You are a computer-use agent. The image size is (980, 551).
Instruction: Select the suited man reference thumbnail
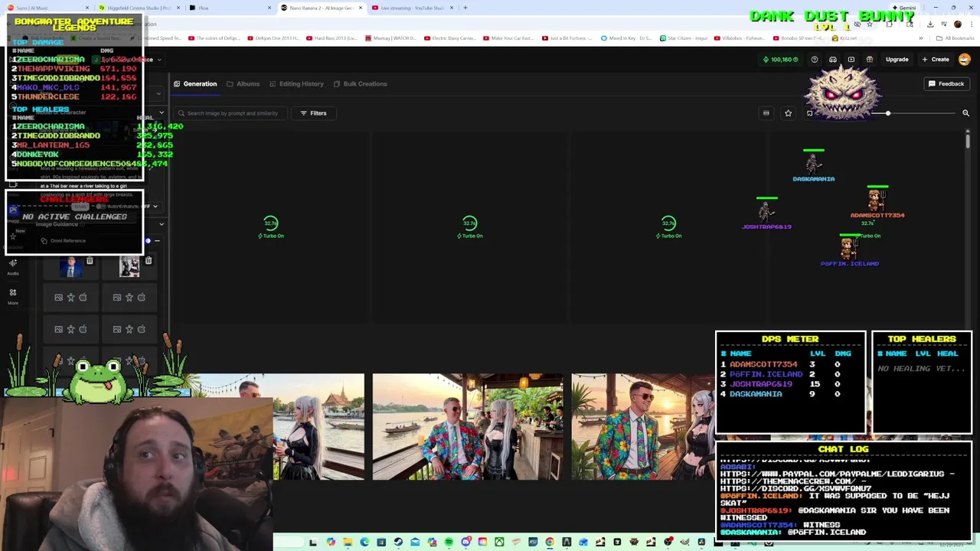[71, 266]
